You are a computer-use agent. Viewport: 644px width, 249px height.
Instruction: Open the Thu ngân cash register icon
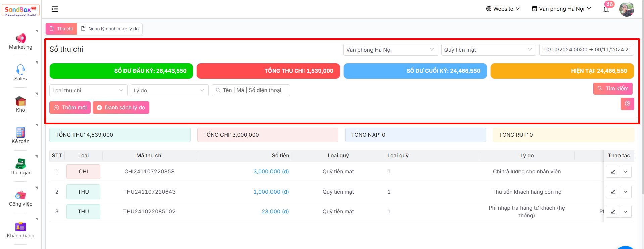tap(20, 164)
